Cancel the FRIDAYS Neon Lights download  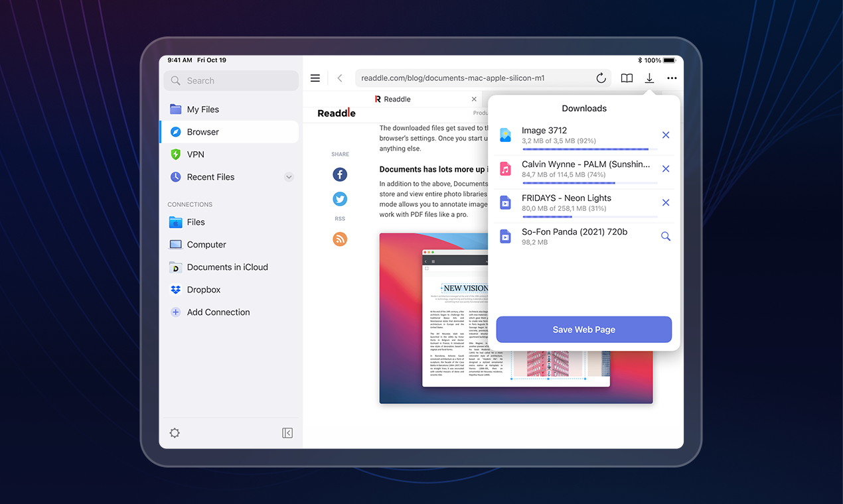click(x=666, y=203)
